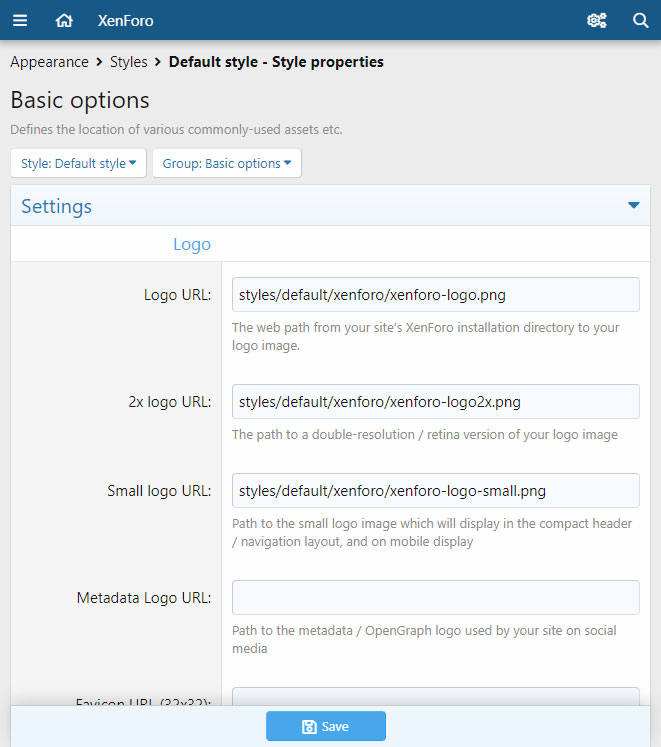Select the Logo section heading
Screen dimensions: 661x747
click(192, 244)
